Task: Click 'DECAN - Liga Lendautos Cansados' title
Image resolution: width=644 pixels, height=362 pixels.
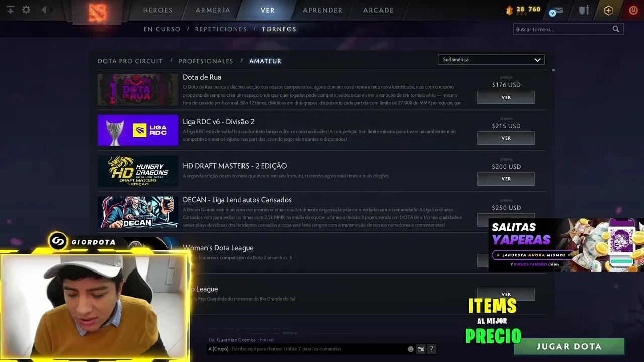Action: click(x=237, y=200)
